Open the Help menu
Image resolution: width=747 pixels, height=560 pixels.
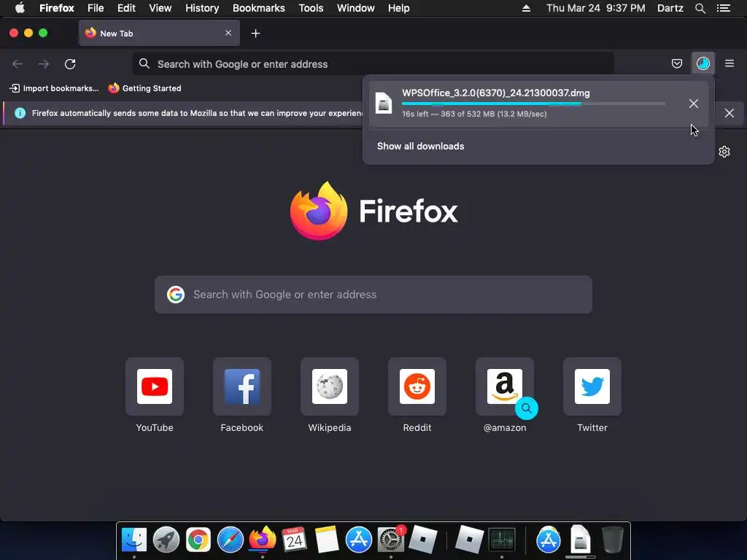pos(399,8)
